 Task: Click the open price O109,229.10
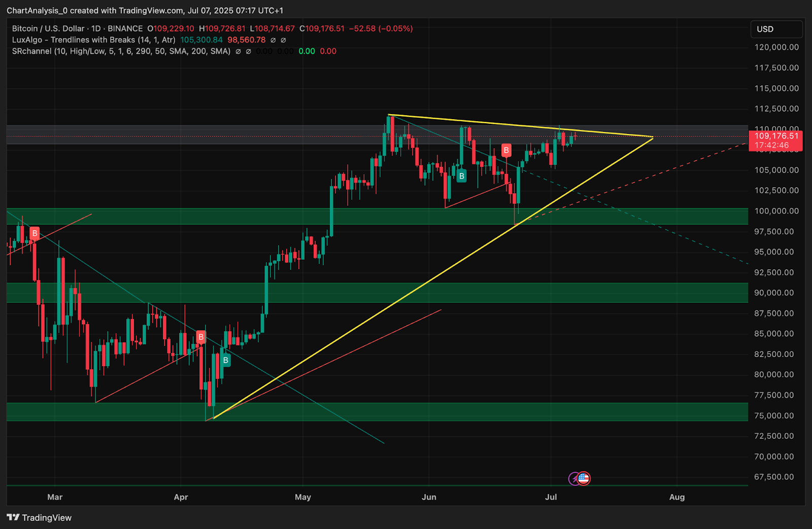171,28
